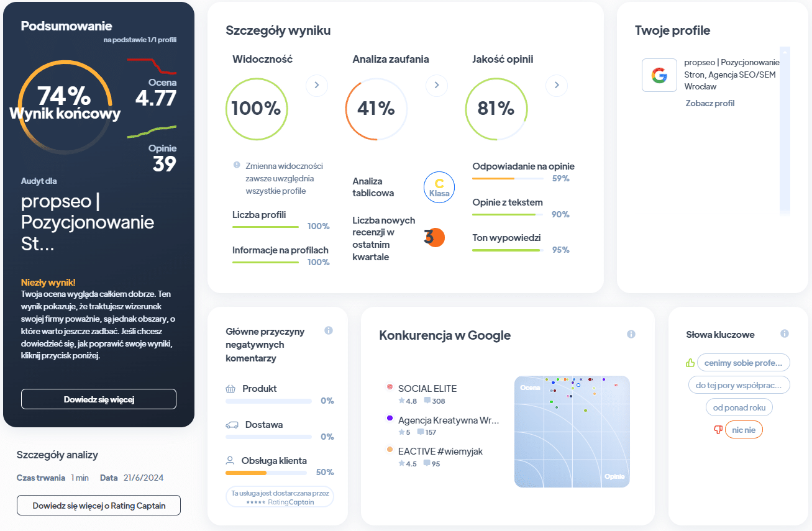Click the green thumbs-up keyword icon
The image size is (812, 531).
690,363
